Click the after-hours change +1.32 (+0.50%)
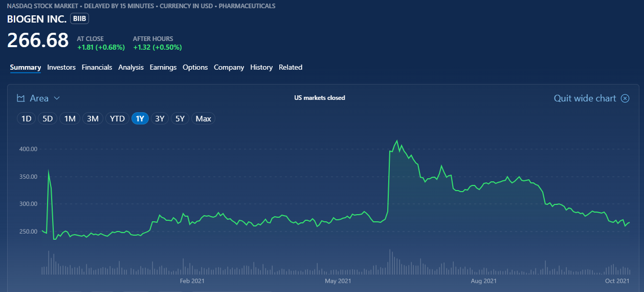Viewport: 644px width, 292px height. click(158, 47)
